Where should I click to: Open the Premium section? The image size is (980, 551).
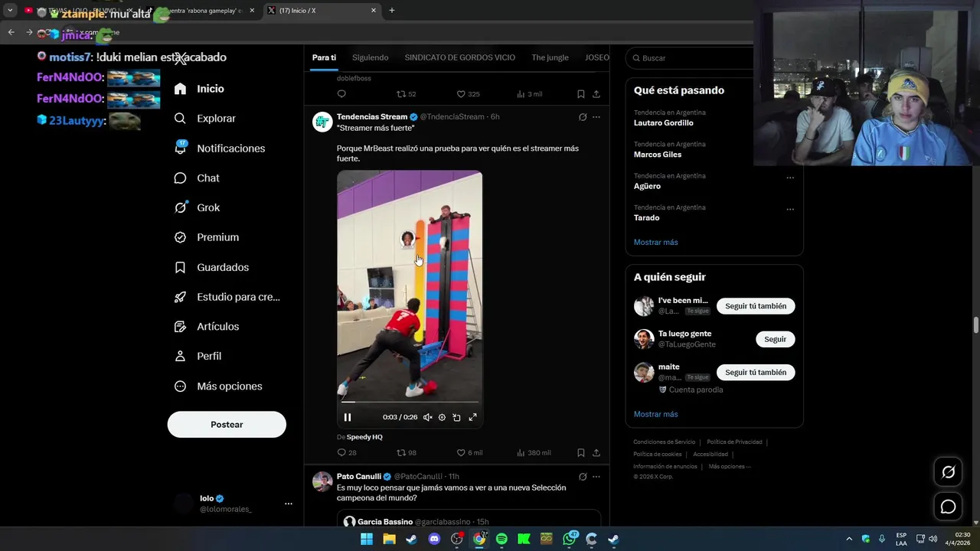tap(207, 237)
